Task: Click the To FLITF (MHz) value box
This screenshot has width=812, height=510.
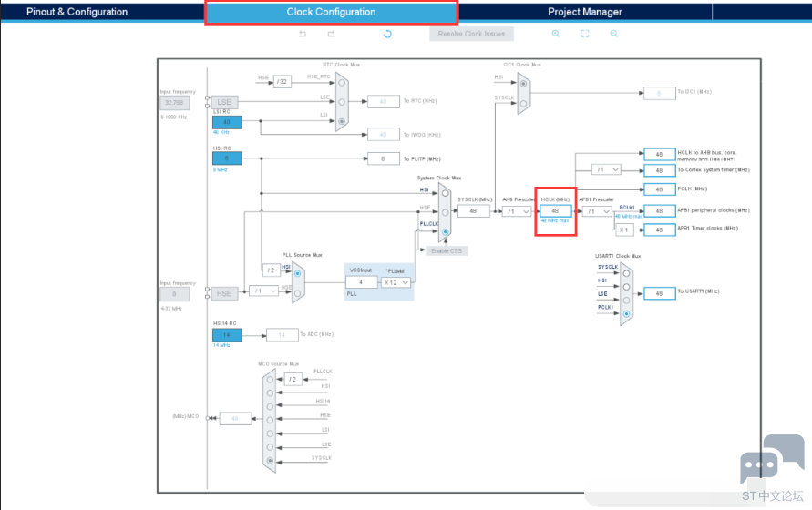Action: 383,158
